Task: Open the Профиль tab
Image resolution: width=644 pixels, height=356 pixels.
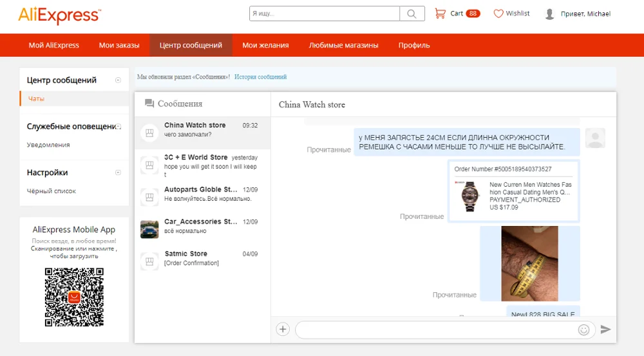Action: [414, 45]
